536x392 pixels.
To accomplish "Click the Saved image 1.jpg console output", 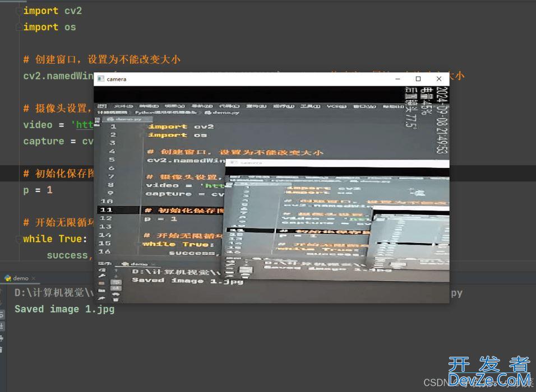I will [64, 309].
